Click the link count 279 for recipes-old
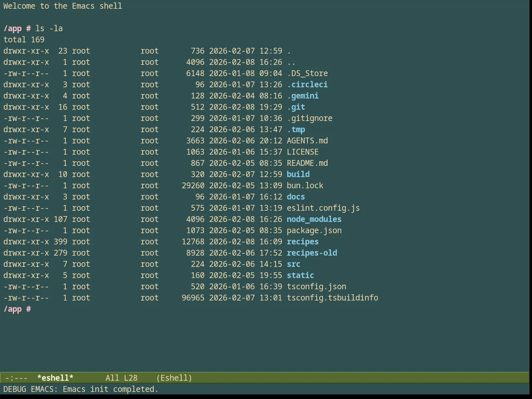This screenshot has height=399, width=532. 60,253
